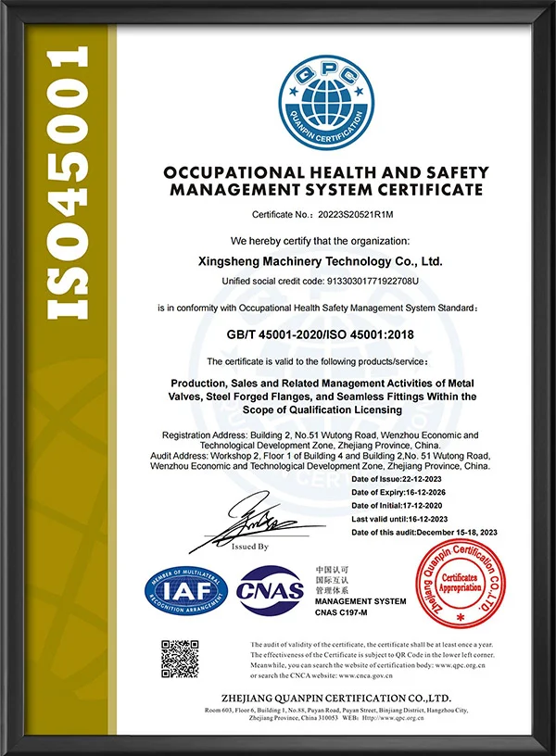
Task: Select the Xingsheng Machinery Technology Co., Ltd. name
Action: (323, 261)
